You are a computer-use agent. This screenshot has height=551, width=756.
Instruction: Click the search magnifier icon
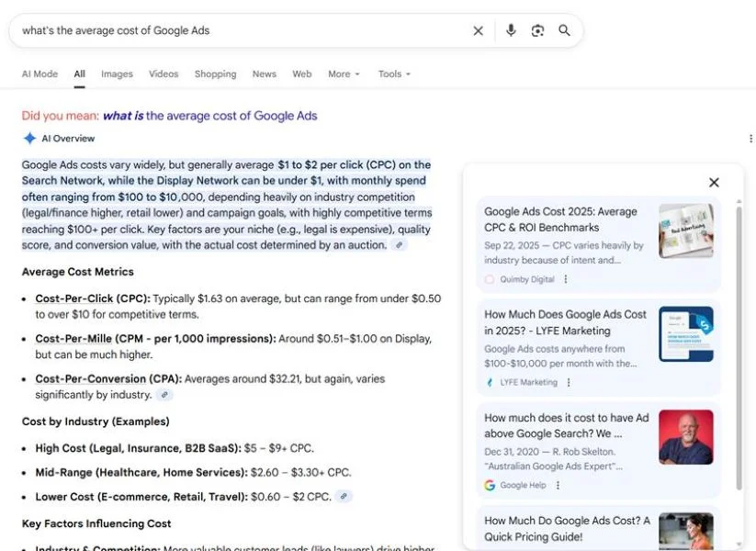pos(564,30)
